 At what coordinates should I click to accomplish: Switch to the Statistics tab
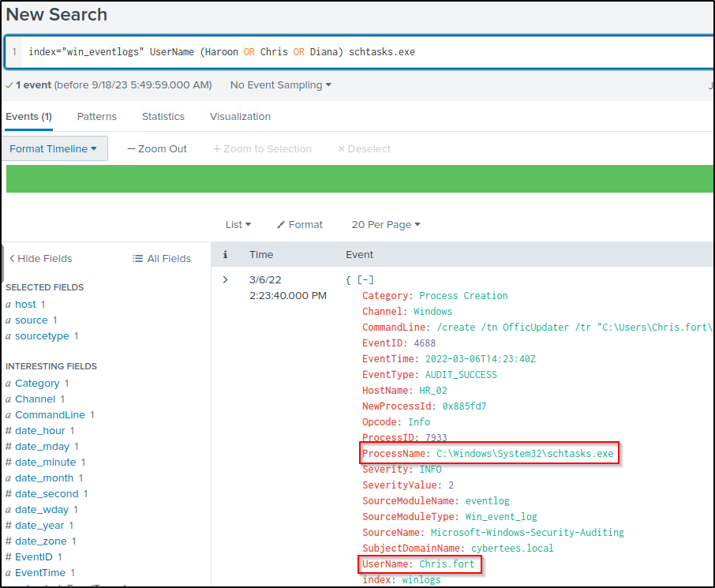click(x=163, y=116)
